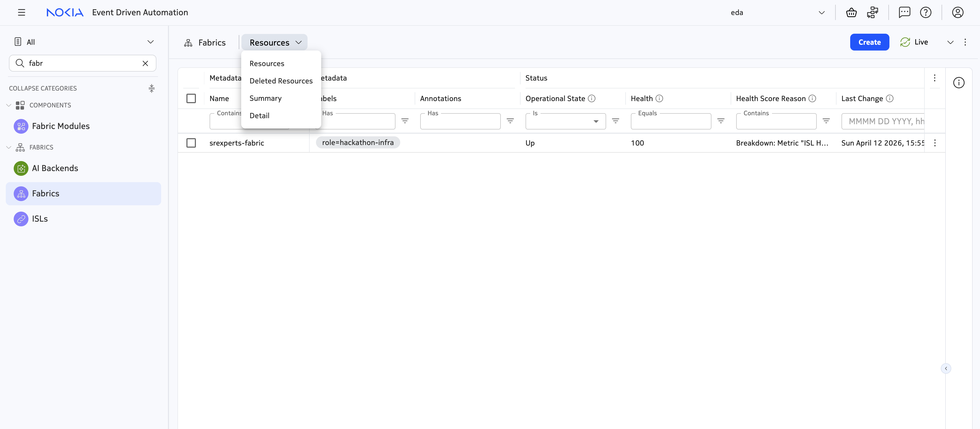Open the All category dropdown

[84, 42]
